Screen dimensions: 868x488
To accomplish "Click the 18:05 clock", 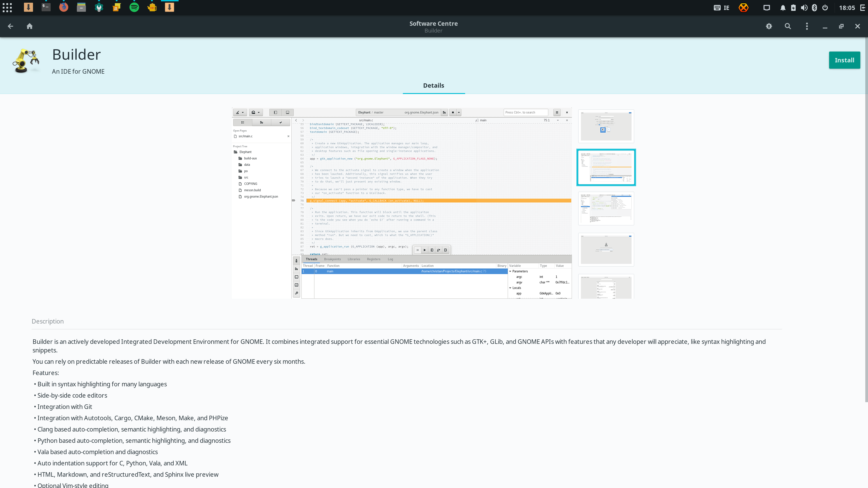I will [x=847, y=7].
